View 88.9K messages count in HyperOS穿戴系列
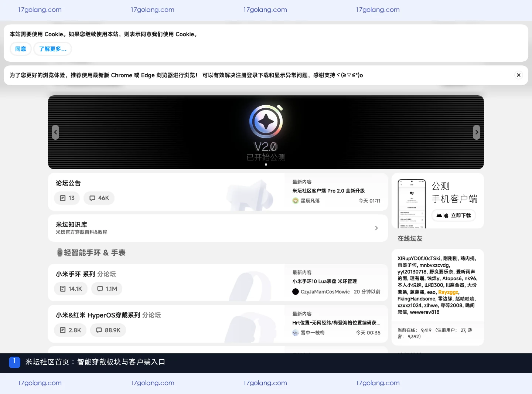The width and height of the screenshot is (532, 394). (108, 330)
